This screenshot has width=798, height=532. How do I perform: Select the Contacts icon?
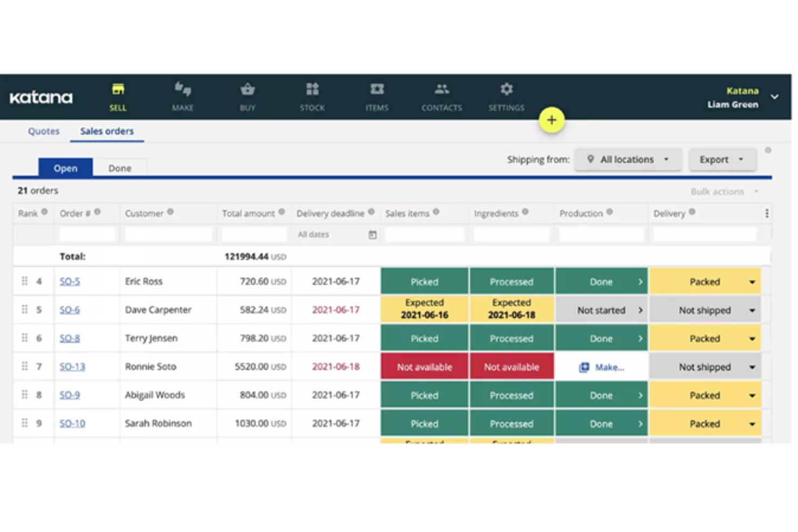[x=441, y=97]
